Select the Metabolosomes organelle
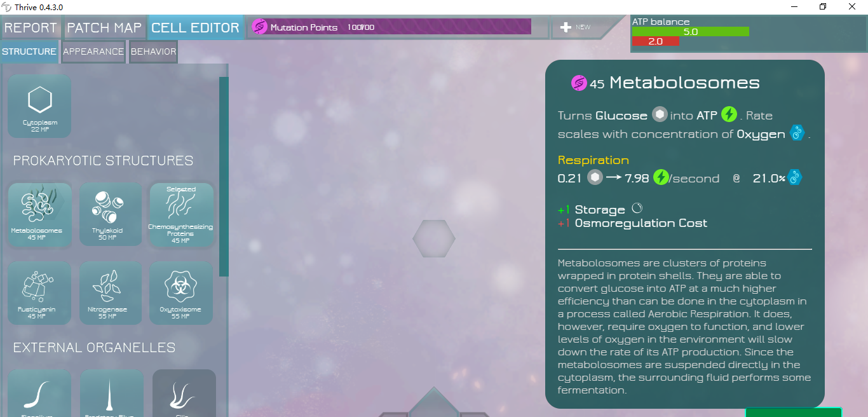The width and height of the screenshot is (868, 417). [39, 214]
